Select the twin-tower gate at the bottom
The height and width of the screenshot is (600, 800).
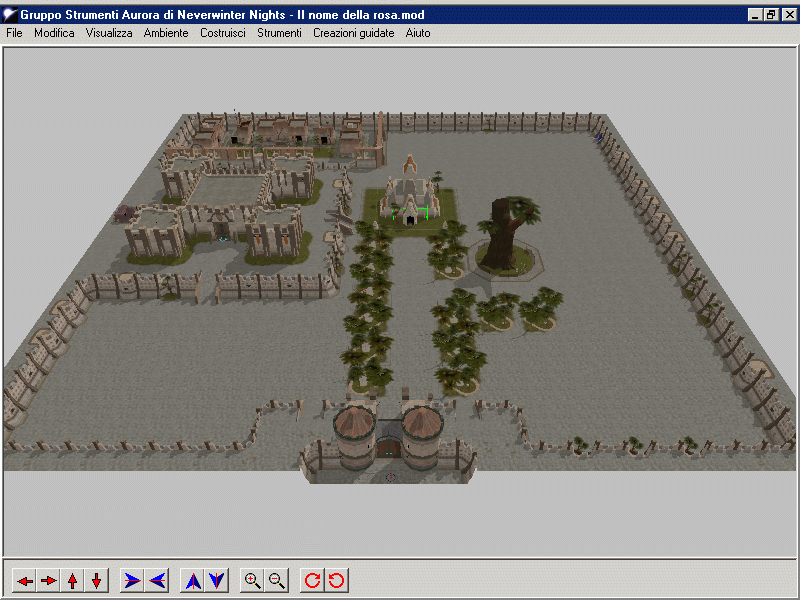pyautogui.click(x=388, y=439)
